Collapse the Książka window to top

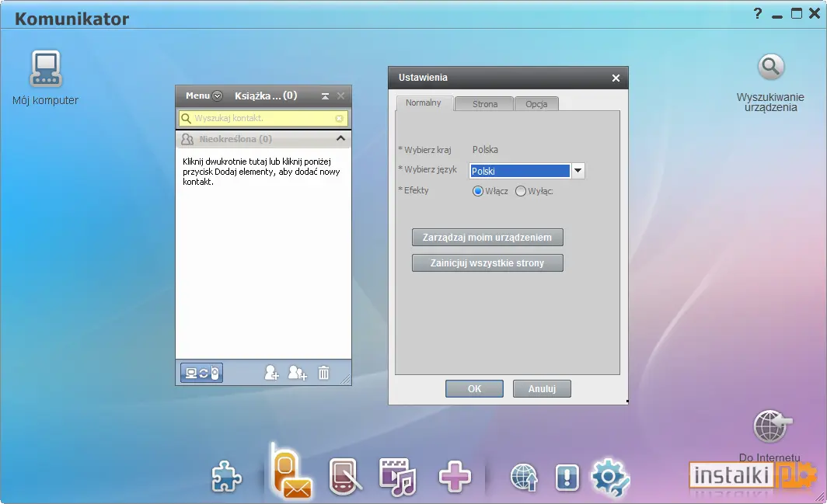pos(326,96)
